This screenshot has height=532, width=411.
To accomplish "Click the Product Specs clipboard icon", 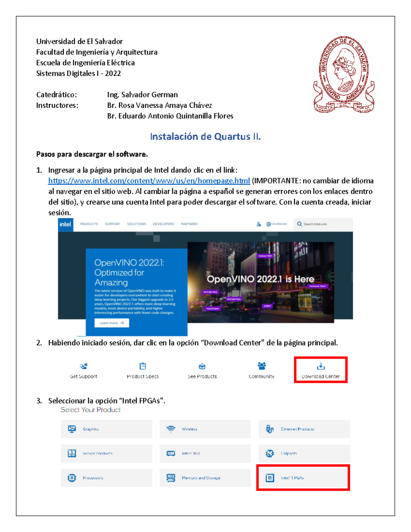I will (142, 366).
